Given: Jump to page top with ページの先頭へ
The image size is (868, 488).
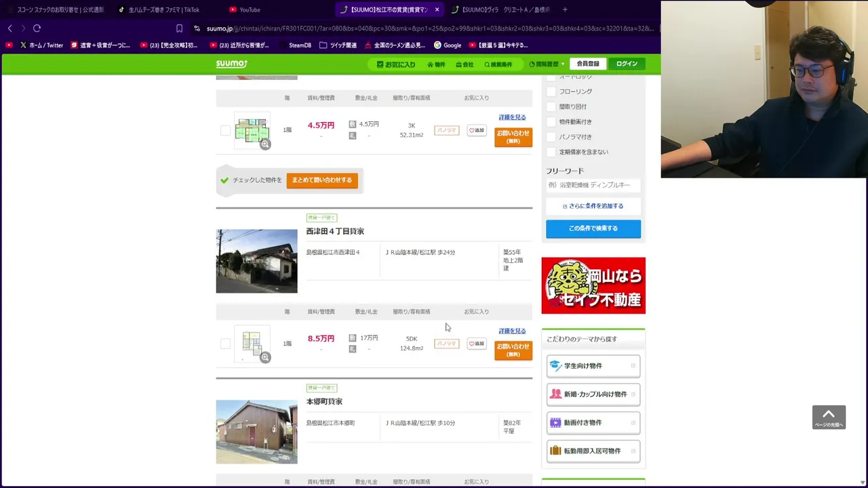Looking at the screenshot, I should pos(829,418).
